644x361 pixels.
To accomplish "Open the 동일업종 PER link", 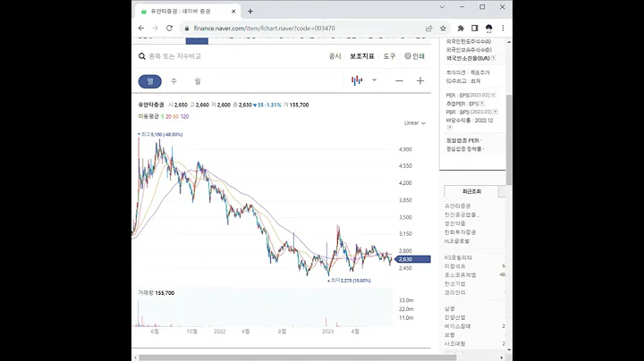I will pos(463,140).
